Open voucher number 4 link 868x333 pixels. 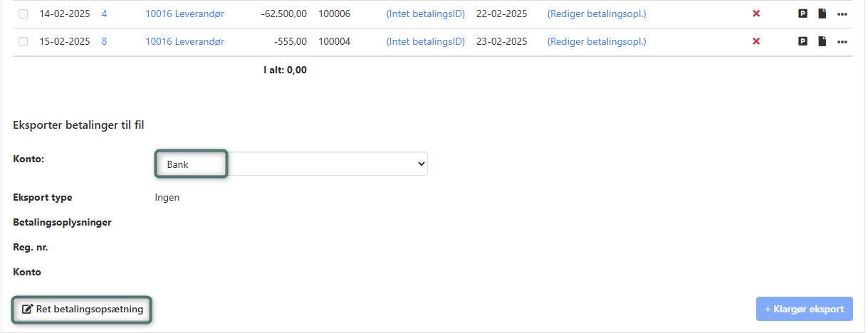[104, 14]
